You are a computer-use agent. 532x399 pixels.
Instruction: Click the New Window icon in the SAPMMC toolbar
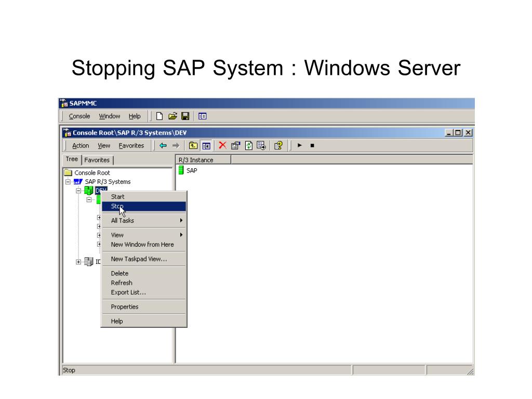202,116
